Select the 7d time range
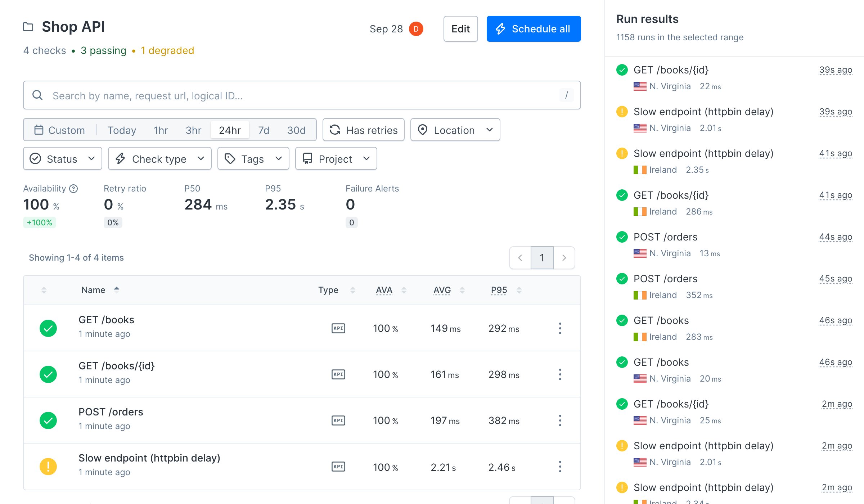Viewport: 864px width, 504px height. click(264, 130)
